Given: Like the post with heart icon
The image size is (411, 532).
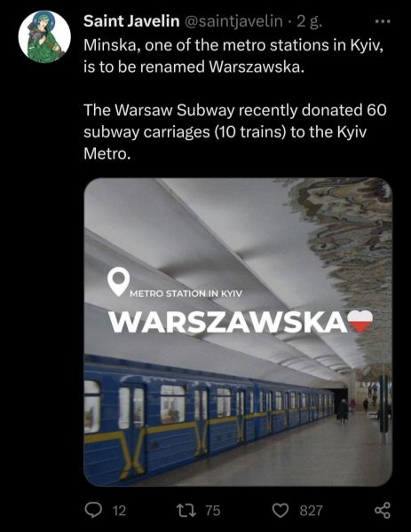Looking at the screenshot, I should (x=281, y=511).
